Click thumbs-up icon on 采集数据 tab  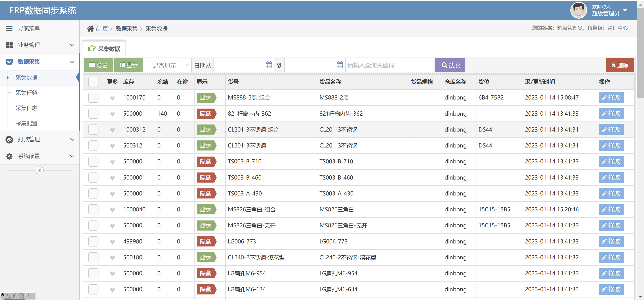pos(92,48)
